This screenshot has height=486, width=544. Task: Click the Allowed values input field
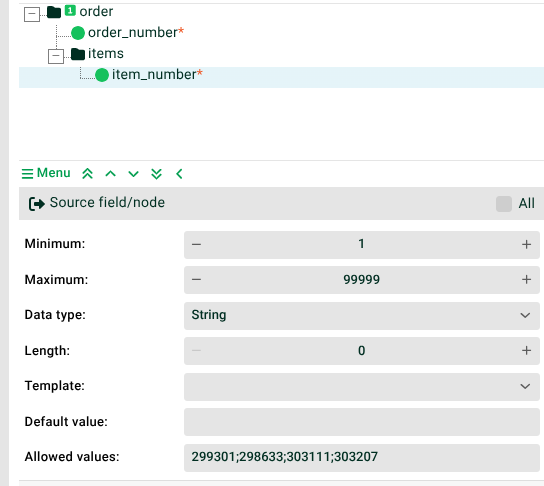(x=362, y=458)
